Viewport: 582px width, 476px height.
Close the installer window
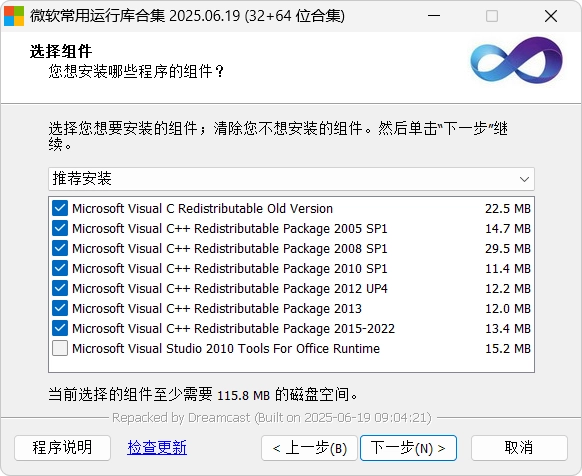tap(551, 16)
